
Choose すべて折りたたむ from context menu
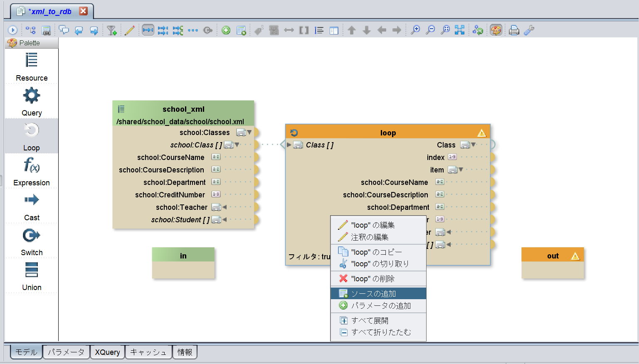click(x=378, y=332)
